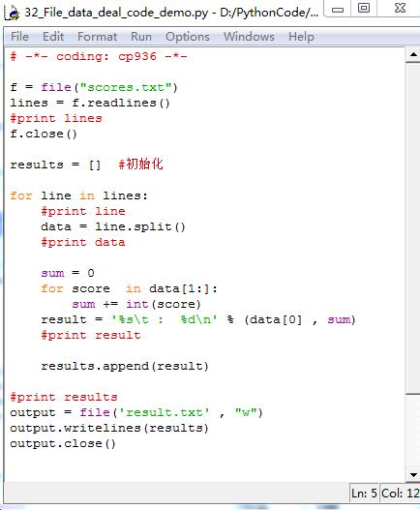The height and width of the screenshot is (510, 420).
Task: Click the #print result comment
Action: 91,335
